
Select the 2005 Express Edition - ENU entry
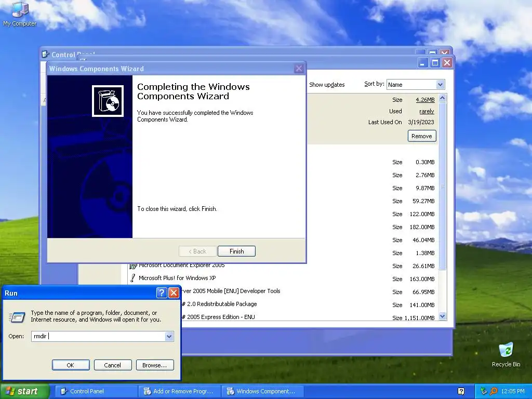click(218, 317)
